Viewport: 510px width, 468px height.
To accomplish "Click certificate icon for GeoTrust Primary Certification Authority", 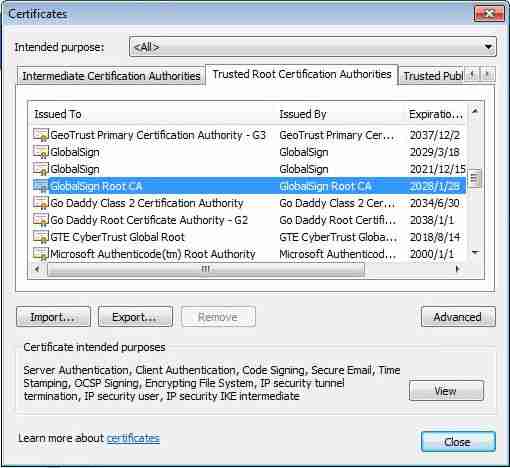I will 41,135.
